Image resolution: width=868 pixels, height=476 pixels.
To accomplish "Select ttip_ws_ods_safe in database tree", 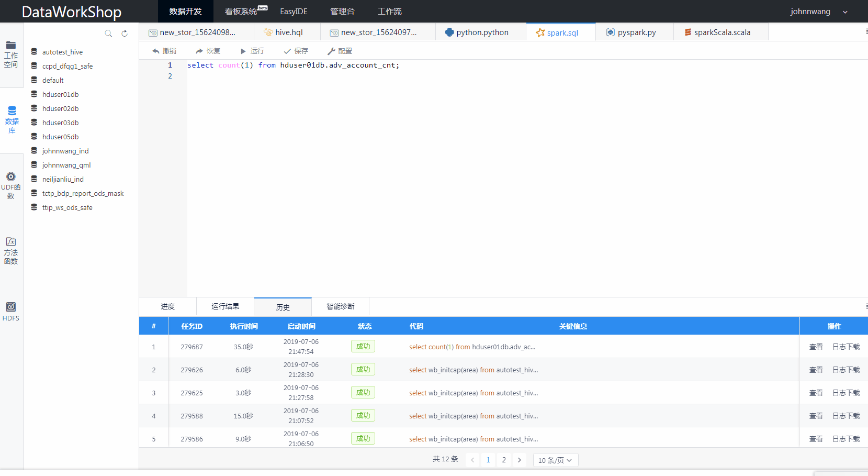I will coord(67,207).
